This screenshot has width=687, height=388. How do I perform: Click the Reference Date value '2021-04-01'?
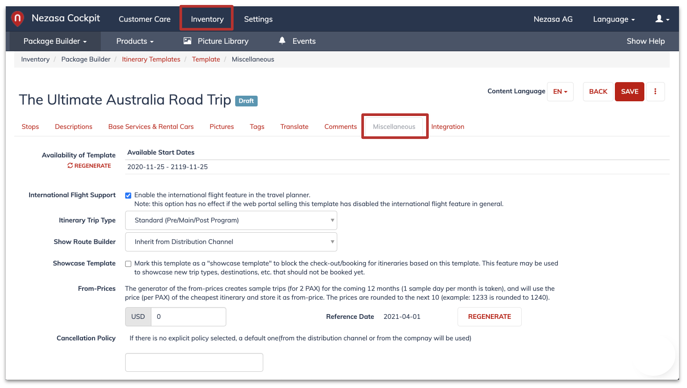[402, 317]
